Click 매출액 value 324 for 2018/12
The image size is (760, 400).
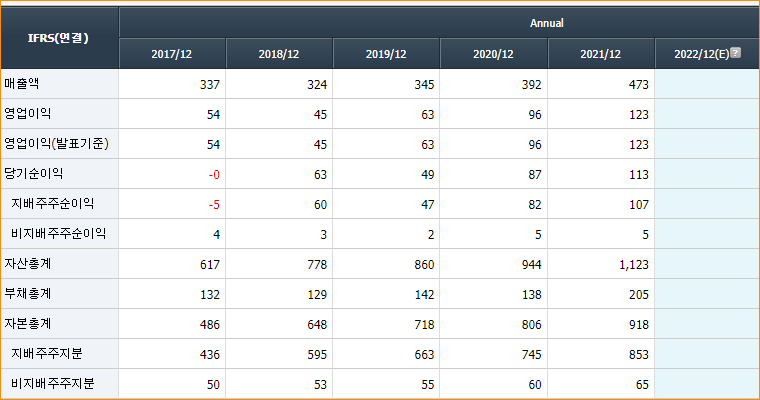click(x=317, y=85)
